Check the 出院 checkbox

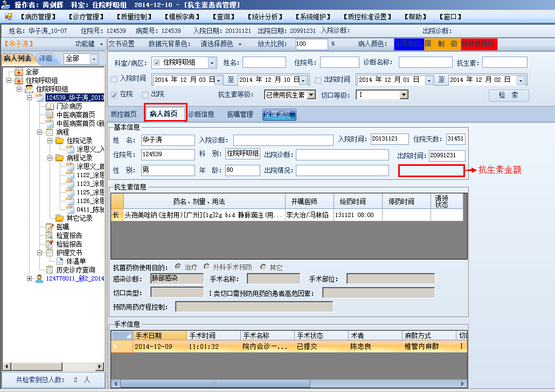pyautogui.click(x=145, y=95)
